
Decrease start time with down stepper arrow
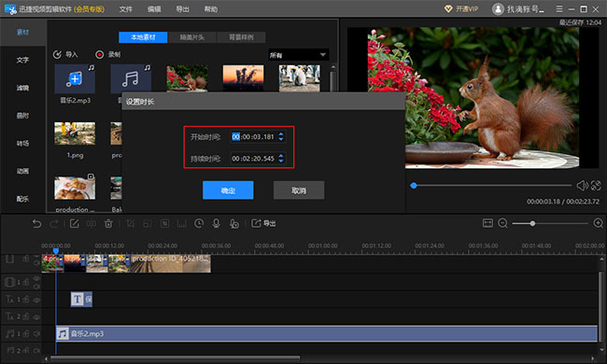tap(281, 139)
